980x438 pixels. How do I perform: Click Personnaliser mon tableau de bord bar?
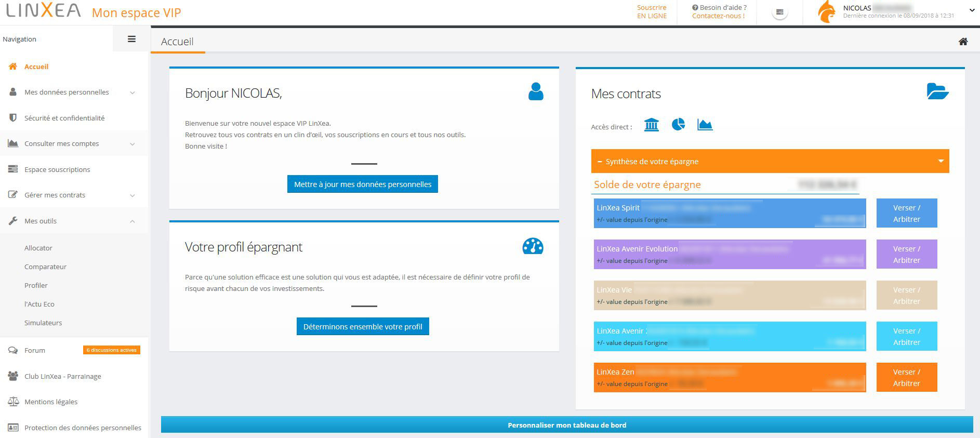pos(566,425)
